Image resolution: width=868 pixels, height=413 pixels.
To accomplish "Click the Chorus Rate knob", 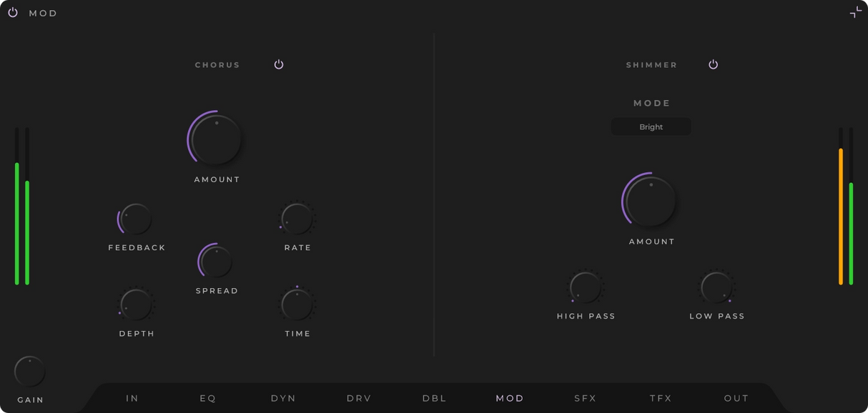I will [x=297, y=219].
